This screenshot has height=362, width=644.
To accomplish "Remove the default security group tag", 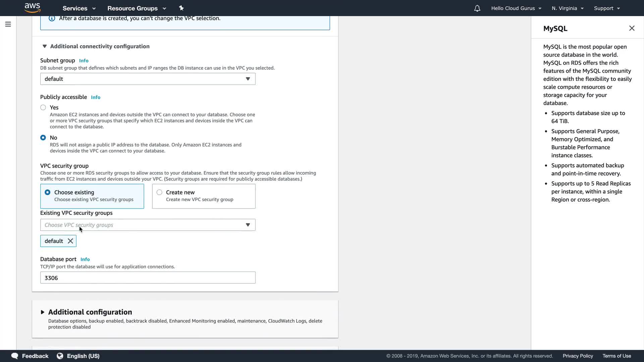I will (x=70, y=241).
